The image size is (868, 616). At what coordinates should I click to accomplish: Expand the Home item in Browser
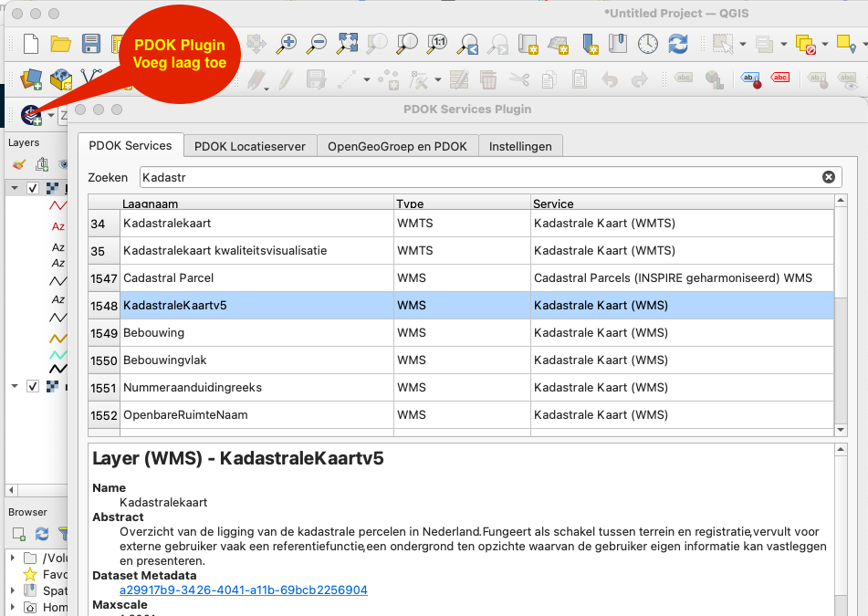click(13, 607)
